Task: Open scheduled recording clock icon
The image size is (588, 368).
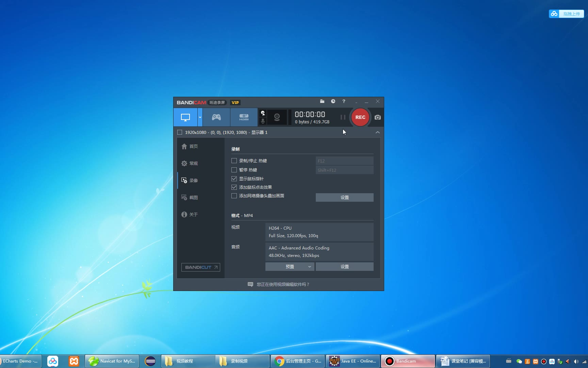Action: click(333, 101)
